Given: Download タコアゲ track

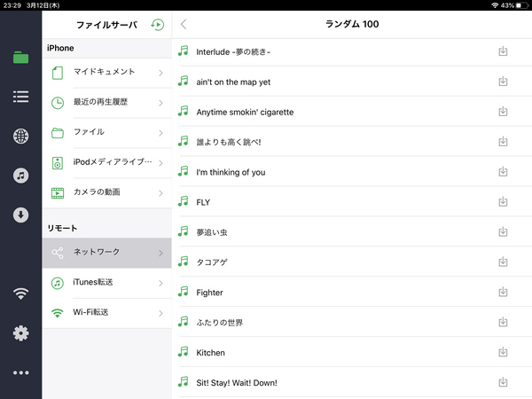Looking at the screenshot, I should pos(503,262).
